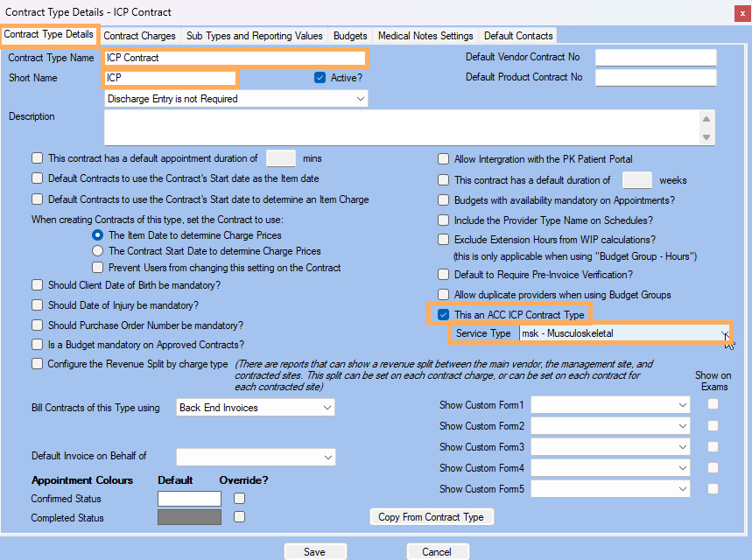The width and height of the screenshot is (752, 560).
Task: Pick the Completed Status default colour swatch
Action: 189,517
